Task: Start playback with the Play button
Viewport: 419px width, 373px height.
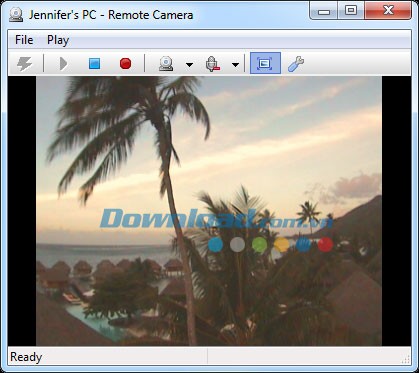Action: coord(63,63)
